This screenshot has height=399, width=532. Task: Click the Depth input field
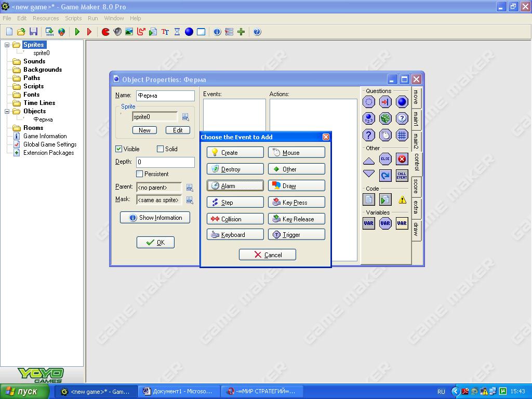[166, 162]
